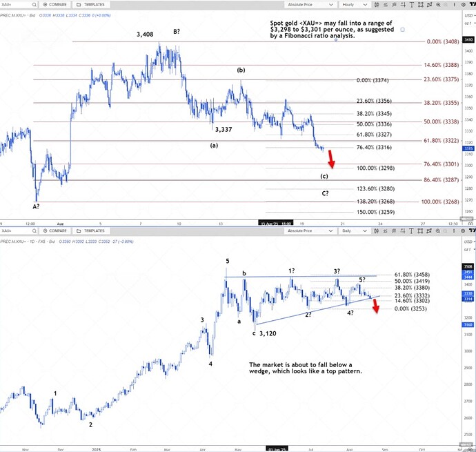Screen dimensions: 476x452
Task: Click the 'C?' wave label on Hourly chart
Action: (325, 193)
